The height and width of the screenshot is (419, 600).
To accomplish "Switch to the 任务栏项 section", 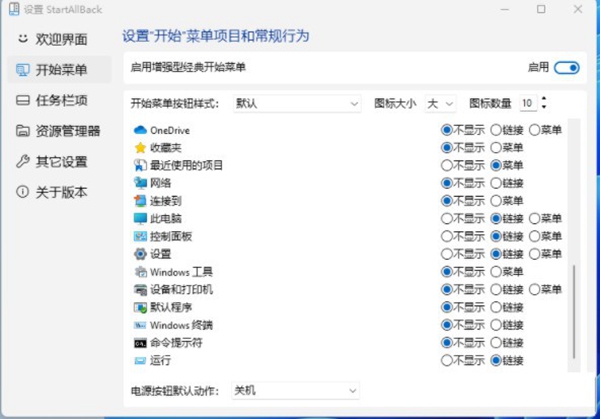I will click(60, 100).
